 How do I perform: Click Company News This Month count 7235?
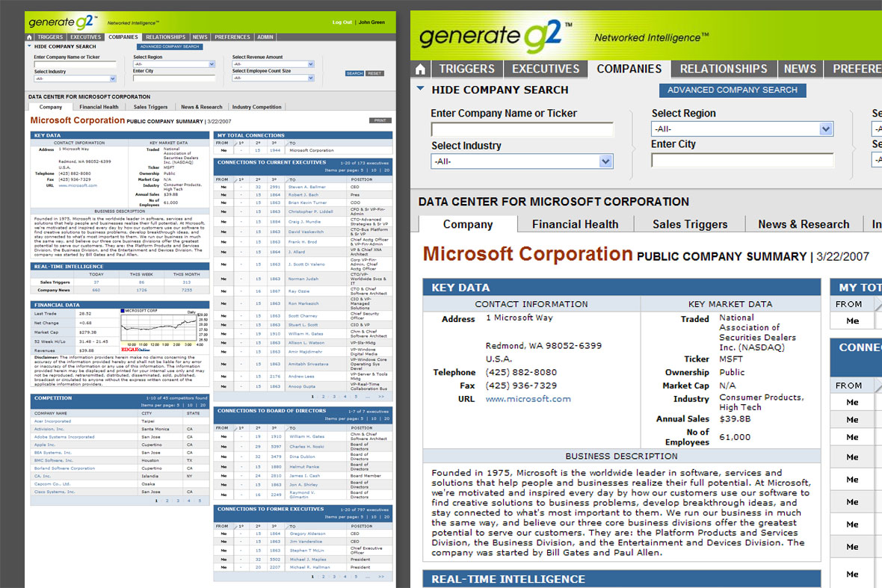(x=187, y=290)
